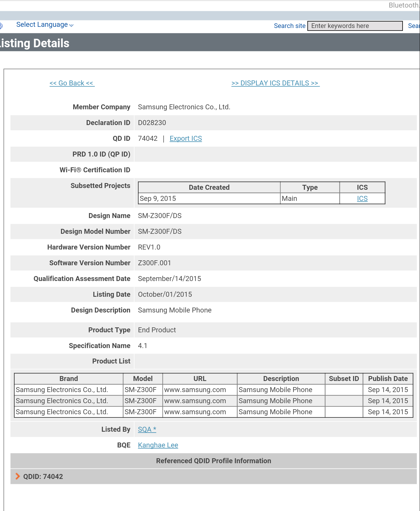Open the Select Language dropdown
The height and width of the screenshot is (511, 420).
pos(45,25)
